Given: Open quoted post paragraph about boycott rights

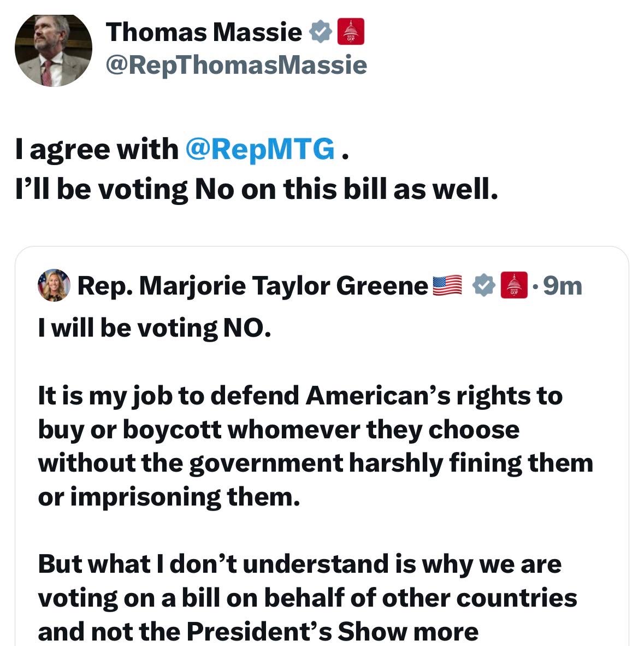Looking at the screenshot, I should 315,446.
